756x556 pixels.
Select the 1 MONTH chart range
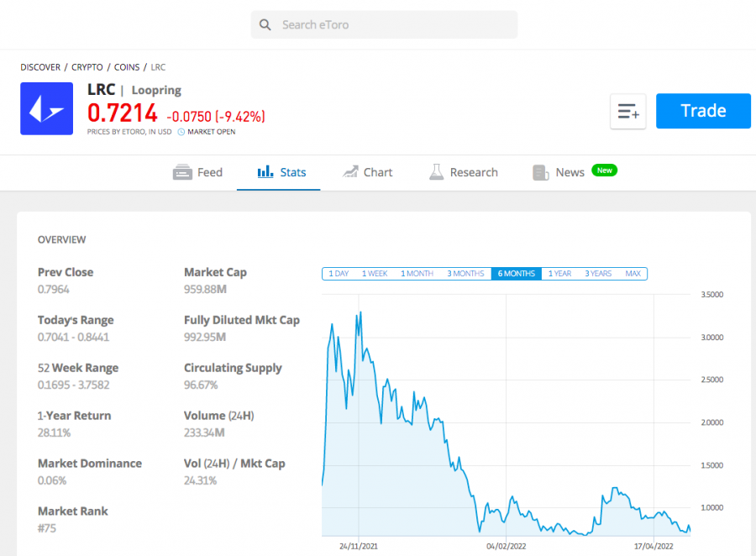pos(417,274)
